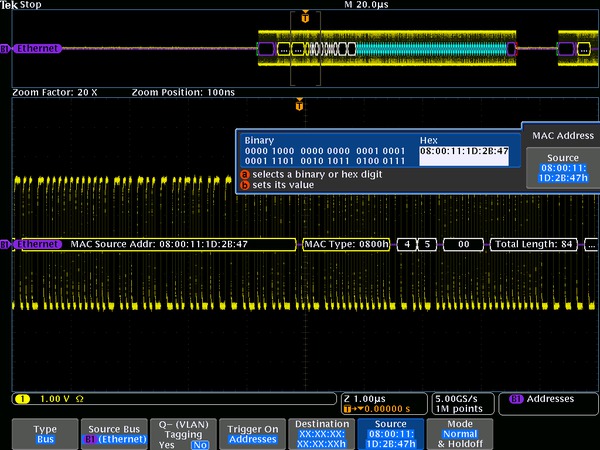Toggle the Mode Normal & Holdoff button
600x450 pixels.
pyautogui.click(x=461, y=432)
